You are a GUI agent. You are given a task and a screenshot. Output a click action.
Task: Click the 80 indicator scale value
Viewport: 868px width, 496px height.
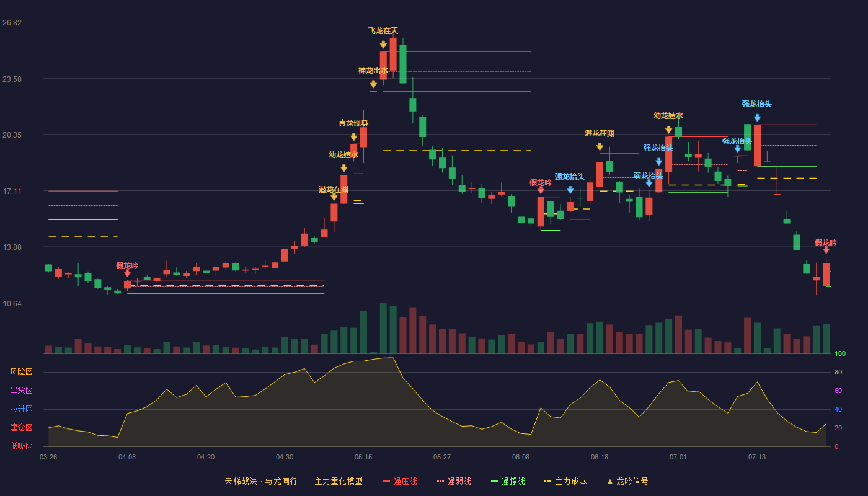tap(838, 373)
